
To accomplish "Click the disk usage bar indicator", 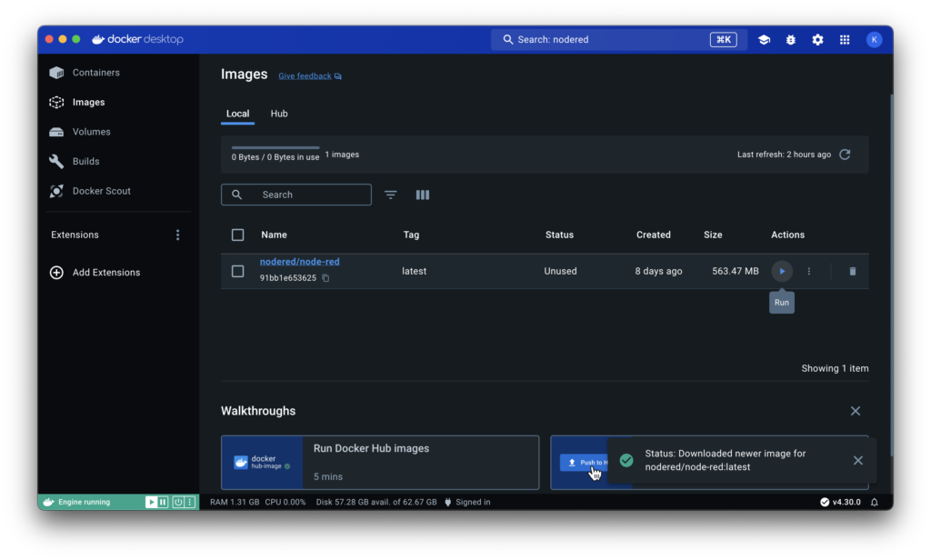I will pyautogui.click(x=275, y=147).
